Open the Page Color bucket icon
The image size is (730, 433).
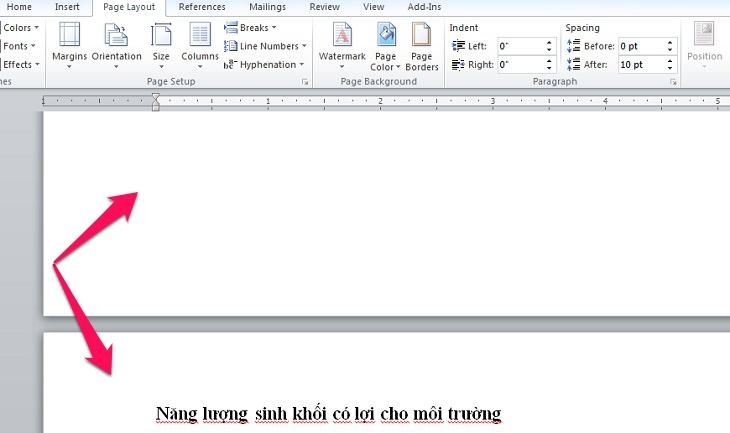[385, 34]
